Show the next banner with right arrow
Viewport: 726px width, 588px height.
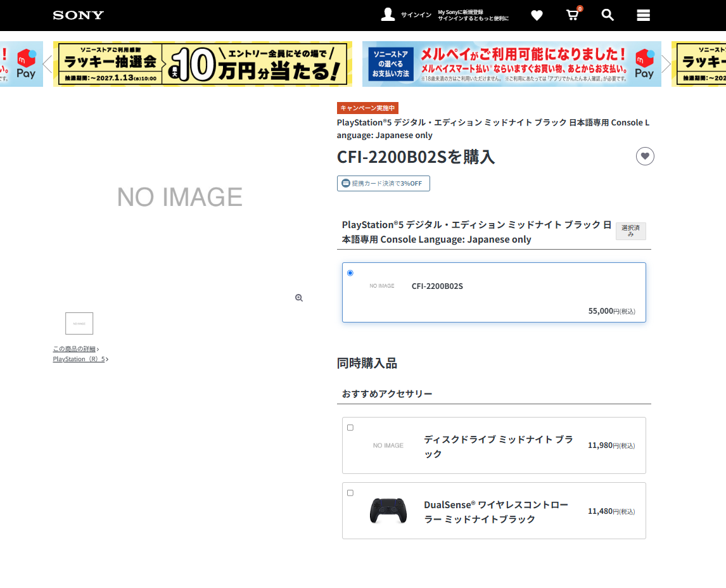(666, 64)
